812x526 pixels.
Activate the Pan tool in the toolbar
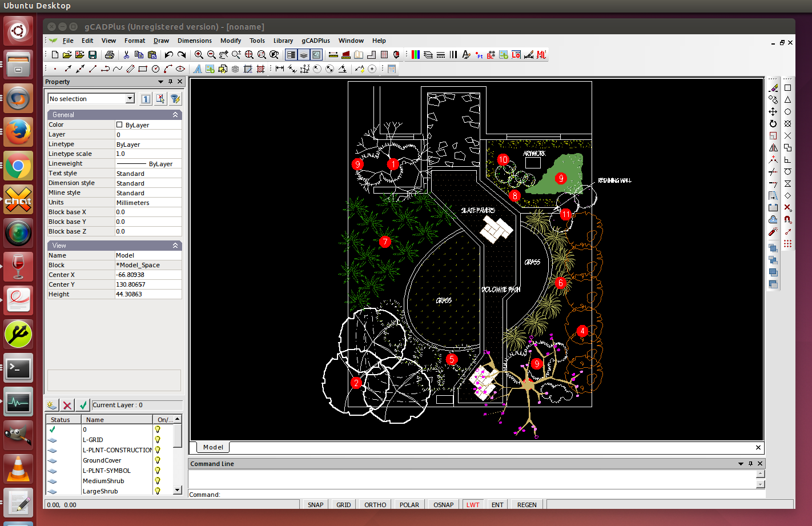click(224, 54)
